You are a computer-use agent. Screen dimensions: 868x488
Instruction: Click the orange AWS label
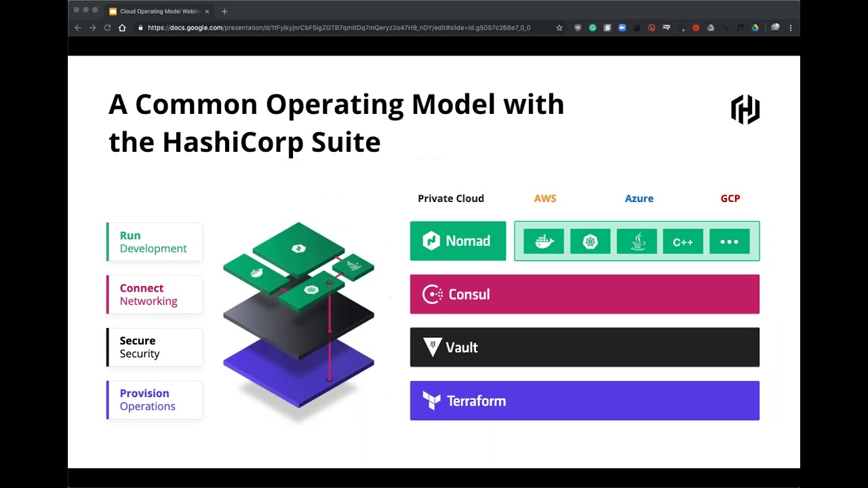tap(545, 199)
